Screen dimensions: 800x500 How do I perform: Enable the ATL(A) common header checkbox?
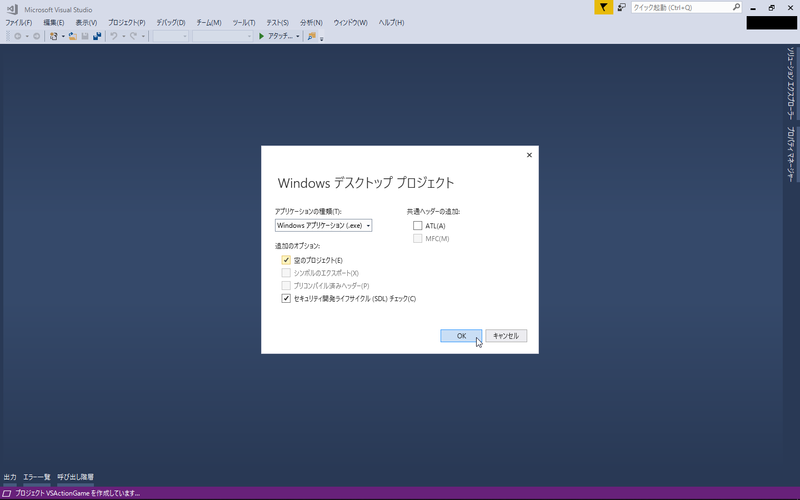418,226
